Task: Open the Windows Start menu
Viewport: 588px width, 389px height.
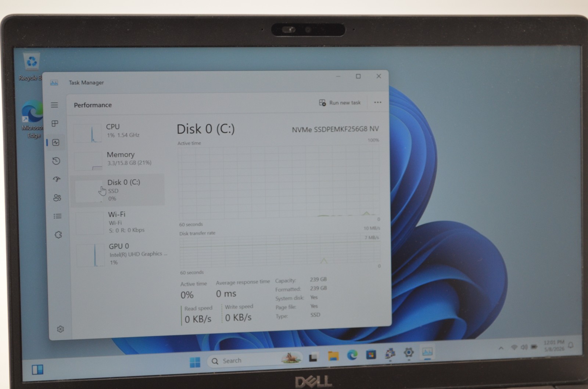Action: pos(195,362)
